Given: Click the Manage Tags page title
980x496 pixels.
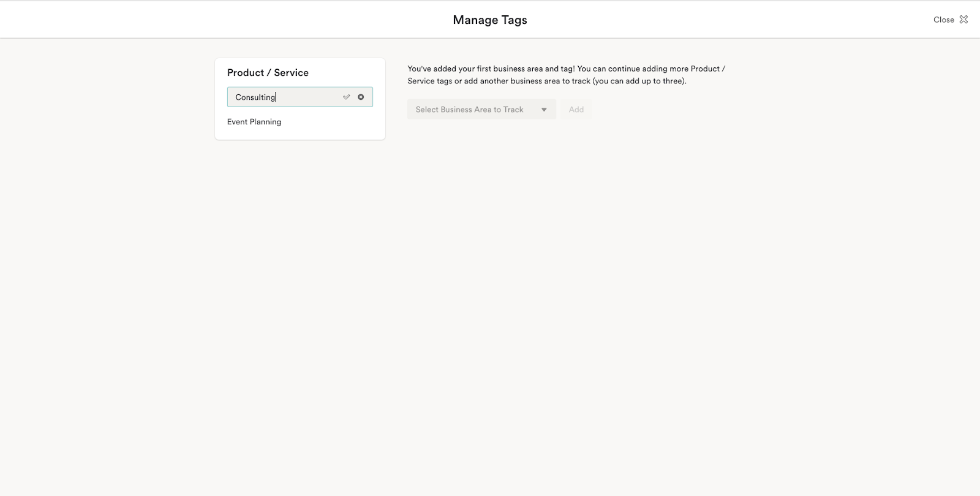Looking at the screenshot, I should tap(489, 20).
